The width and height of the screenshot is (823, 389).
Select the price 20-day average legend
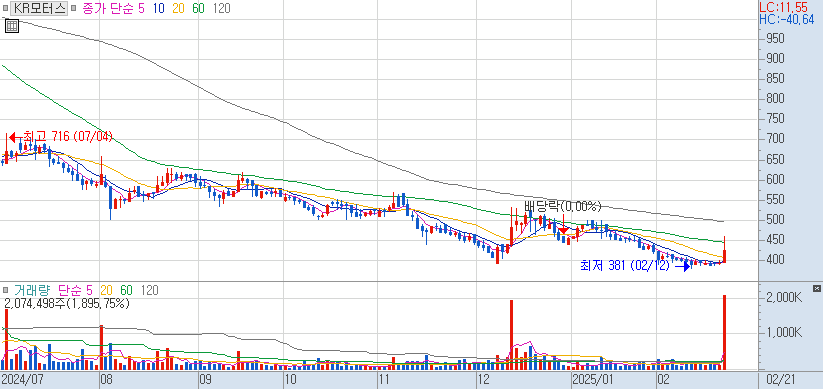click(x=178, y=8)
